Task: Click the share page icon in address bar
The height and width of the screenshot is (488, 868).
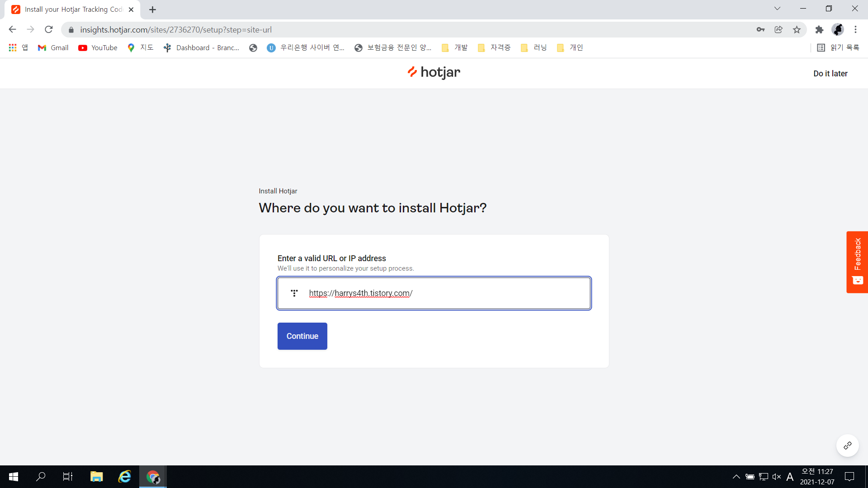Action: [778, 30]
